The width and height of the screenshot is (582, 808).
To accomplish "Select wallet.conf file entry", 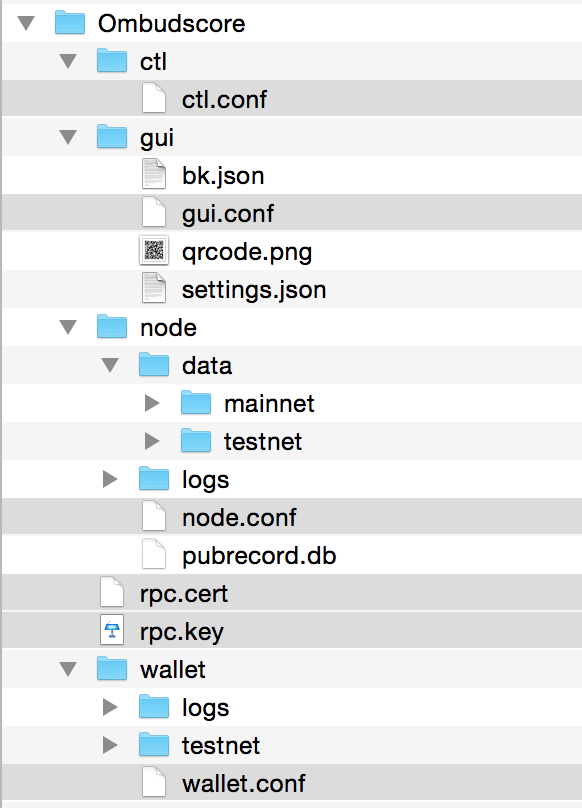I will pyautogui.click(x=292, y=783).
